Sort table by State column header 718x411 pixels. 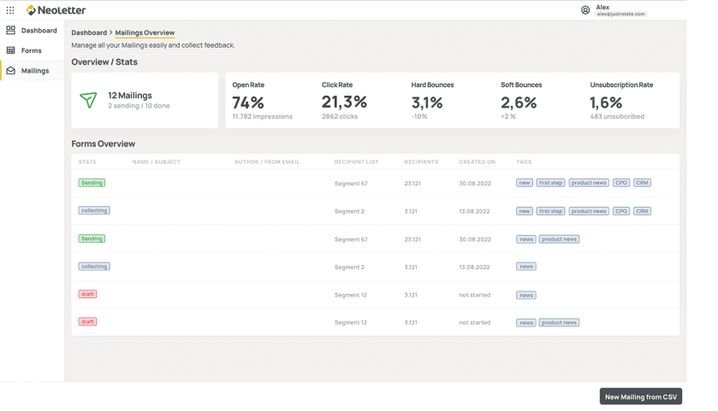click(x=87, y=162)
